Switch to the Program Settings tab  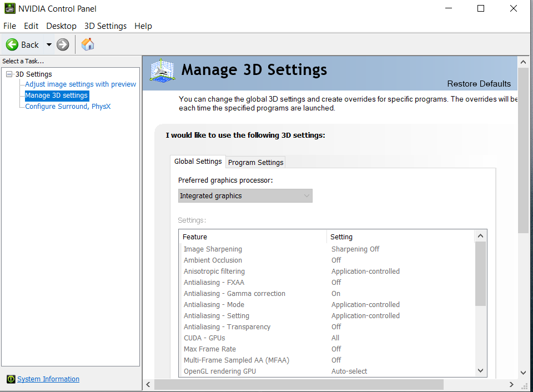(x=255, y=163)
